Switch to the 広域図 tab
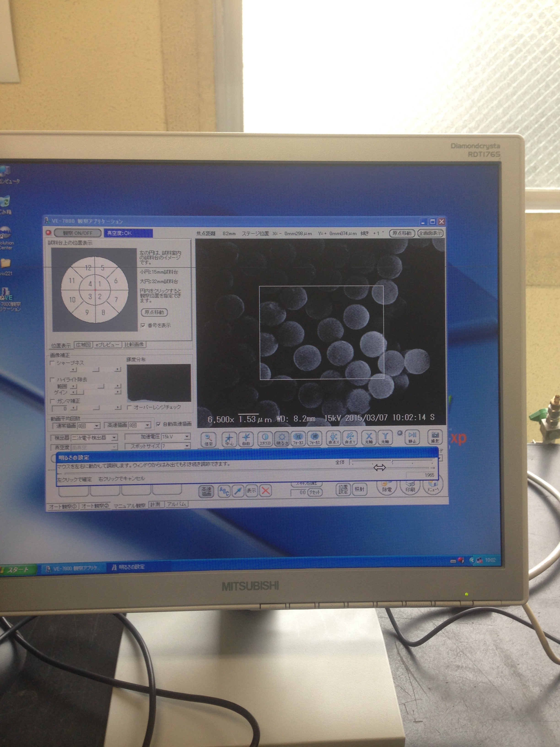The width and height of the screenshot is (560, 747). 83,345
